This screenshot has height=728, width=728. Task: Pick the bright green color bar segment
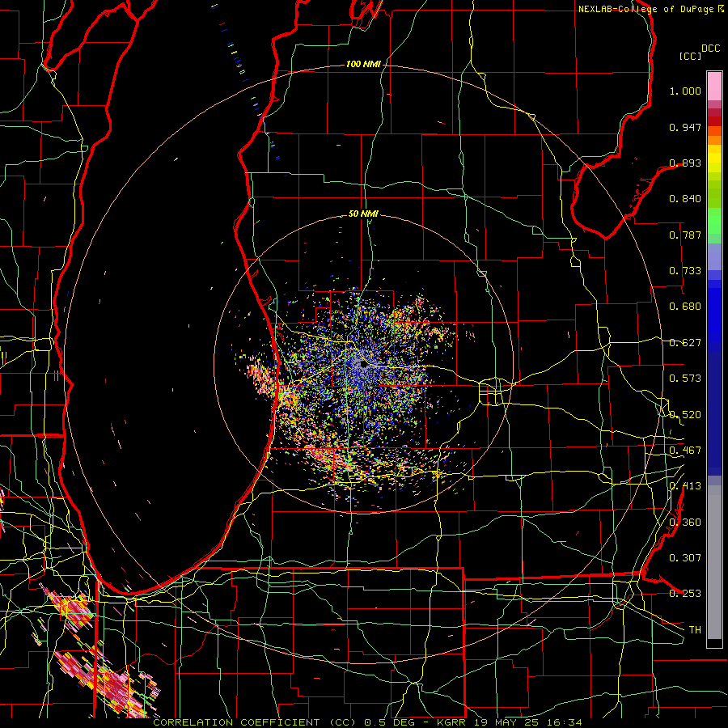[714, 221]
